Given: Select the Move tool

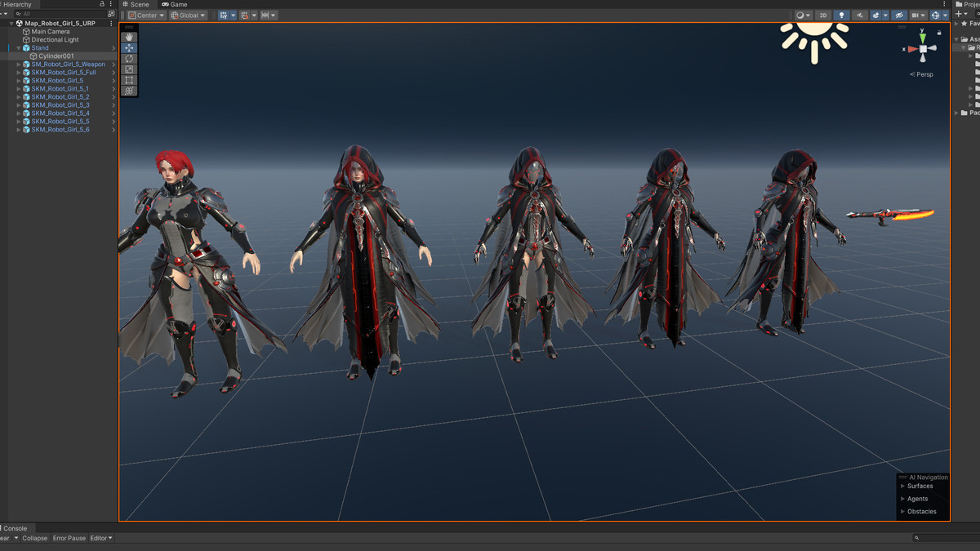Looking at the screenshot, I should 129,48.
